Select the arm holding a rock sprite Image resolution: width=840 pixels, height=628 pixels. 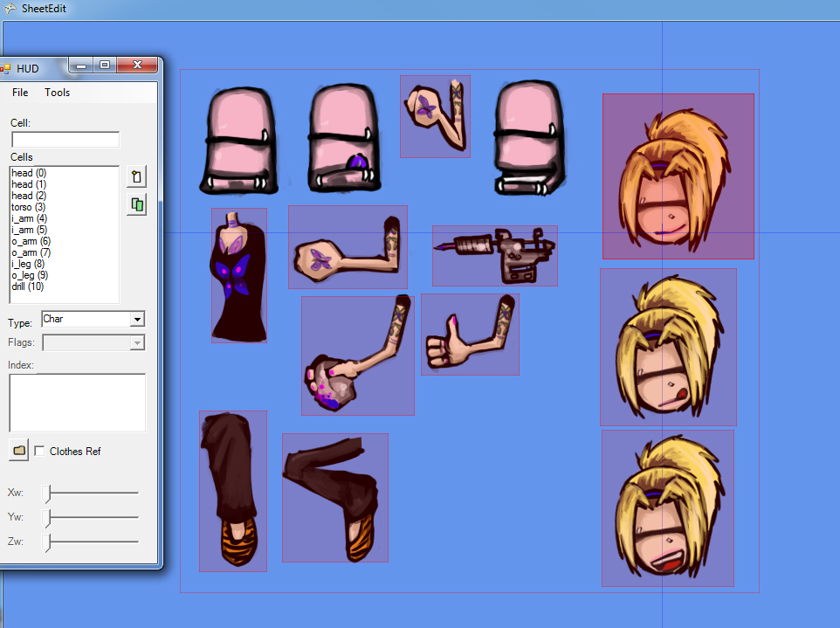click(x=358, y=355)
